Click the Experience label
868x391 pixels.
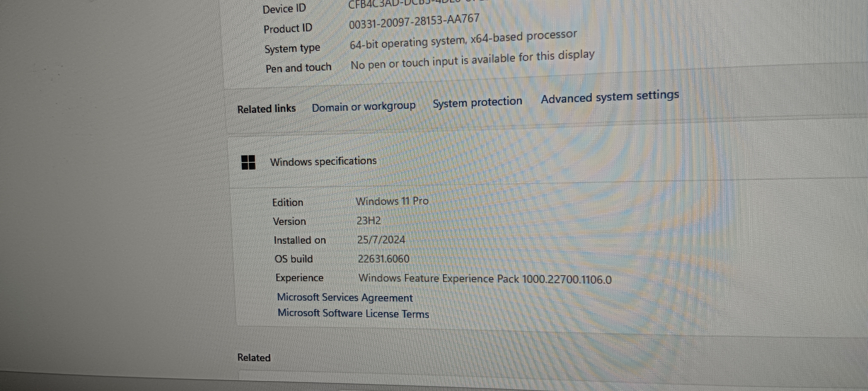[x=300, y=278]
